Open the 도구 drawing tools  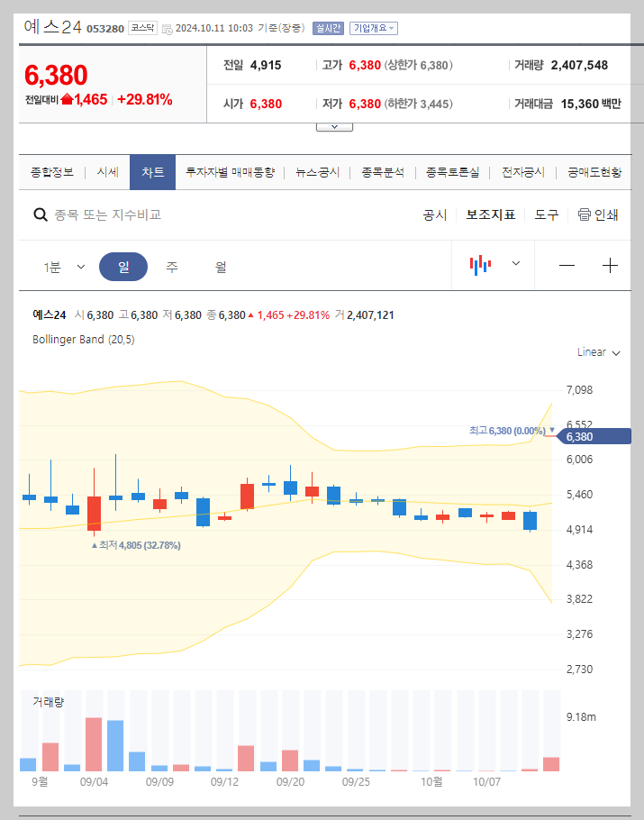(546, 214)
